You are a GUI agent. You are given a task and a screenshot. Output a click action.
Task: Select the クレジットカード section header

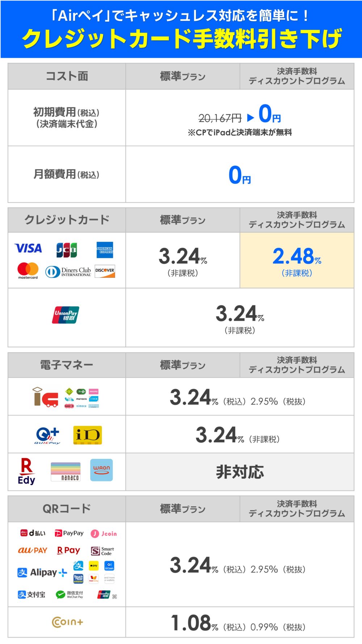[x=67, y=220]
